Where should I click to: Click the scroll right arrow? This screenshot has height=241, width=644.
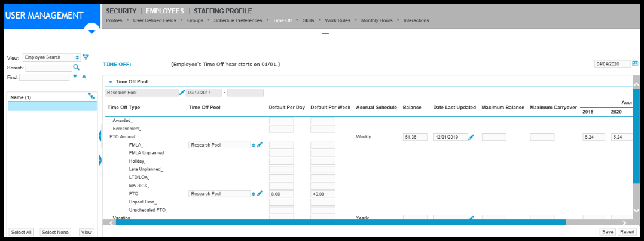pyautogui.click(x=624, y=223)
